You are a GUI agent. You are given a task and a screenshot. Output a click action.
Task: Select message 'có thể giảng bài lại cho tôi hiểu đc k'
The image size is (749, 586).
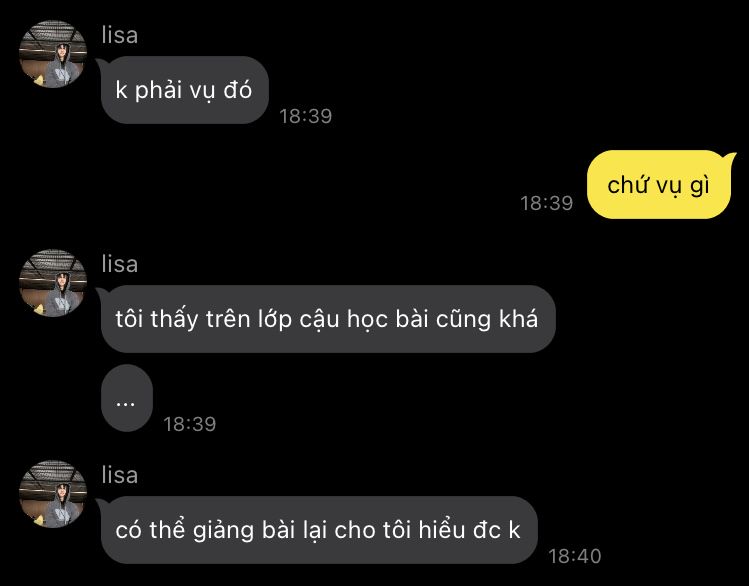[319, 530]
